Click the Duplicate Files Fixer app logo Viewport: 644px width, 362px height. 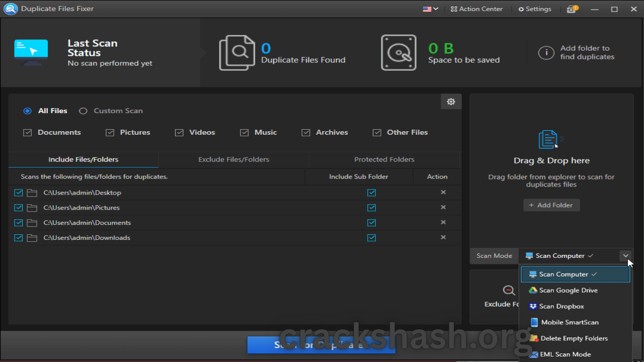pos(10,9)
